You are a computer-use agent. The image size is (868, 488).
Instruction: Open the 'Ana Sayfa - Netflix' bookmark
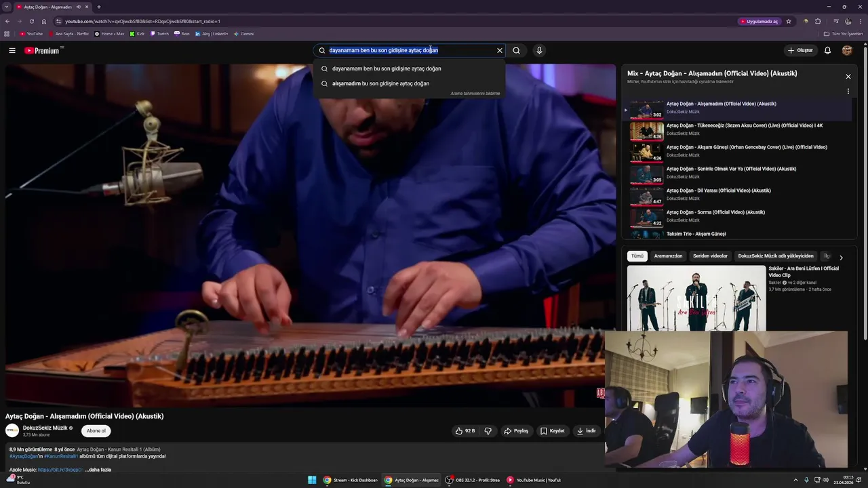click(68, 34)
